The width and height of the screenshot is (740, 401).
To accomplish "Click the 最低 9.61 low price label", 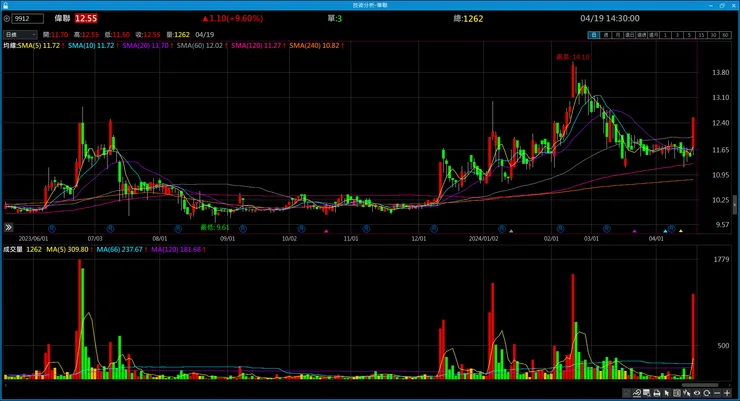I will pos(215,227).
